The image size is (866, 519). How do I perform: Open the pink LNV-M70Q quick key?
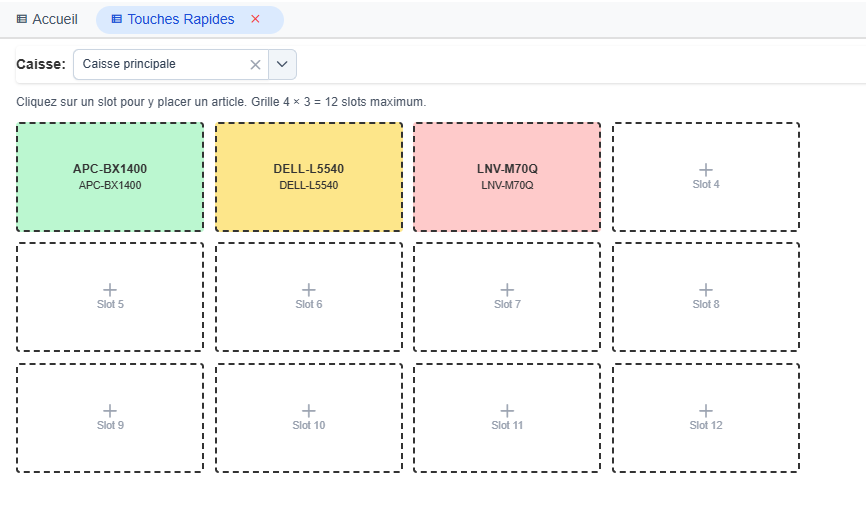point(507,177)
